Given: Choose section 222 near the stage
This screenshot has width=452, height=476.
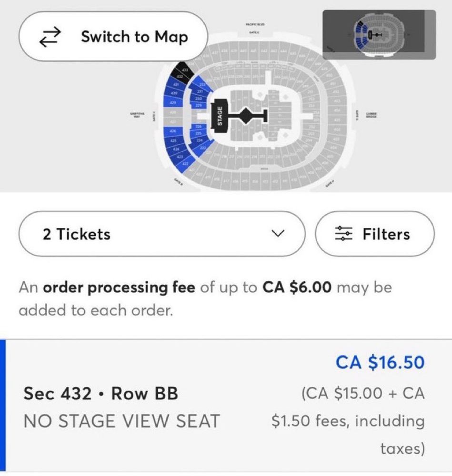Looking at the screenshot, I should 202,149.
